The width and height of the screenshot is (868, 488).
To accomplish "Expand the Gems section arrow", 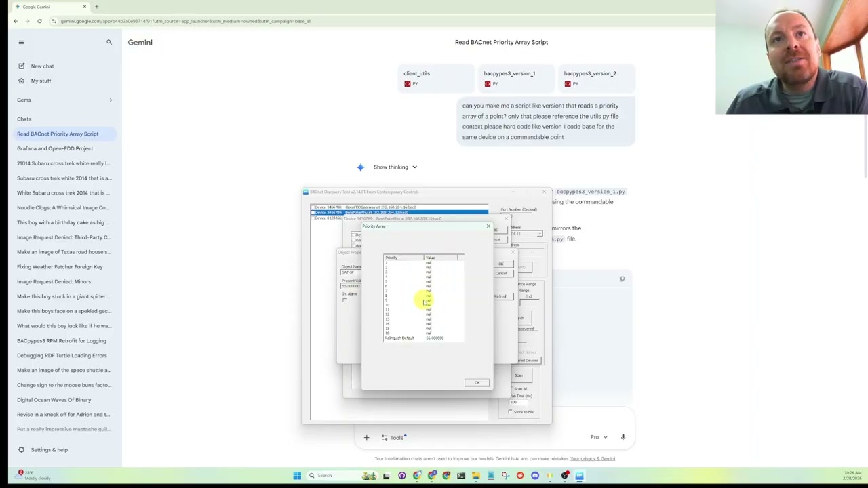I will click(111, 100).
